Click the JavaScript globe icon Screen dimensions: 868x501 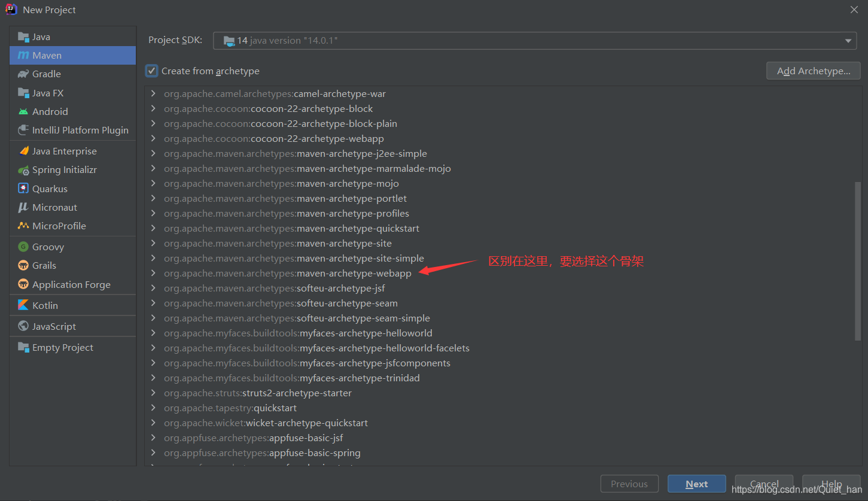23,326
